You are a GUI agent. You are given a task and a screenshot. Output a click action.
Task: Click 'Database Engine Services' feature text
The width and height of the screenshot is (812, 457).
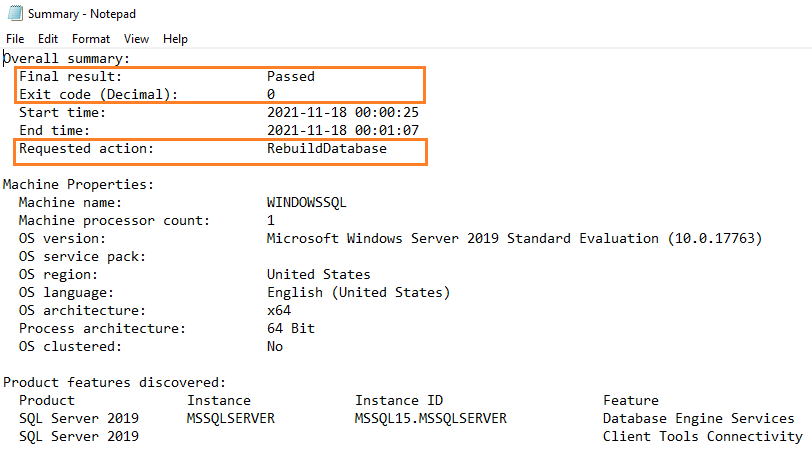698,418
